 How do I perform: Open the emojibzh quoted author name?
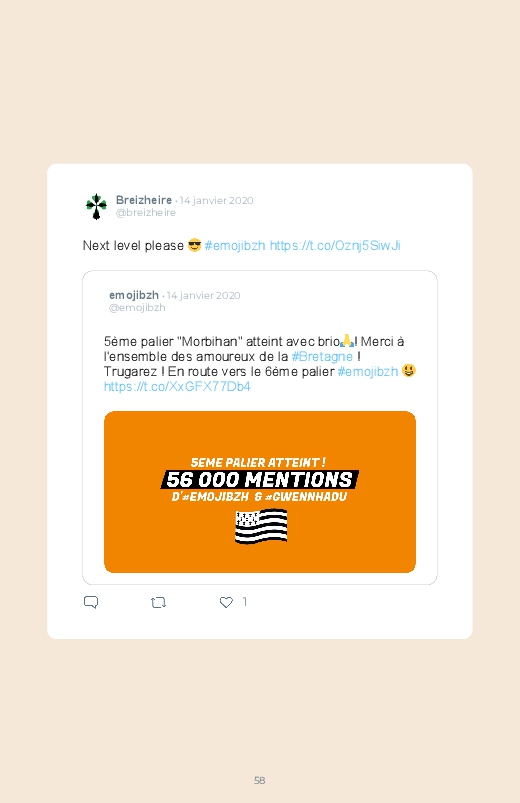click(134, 295)
